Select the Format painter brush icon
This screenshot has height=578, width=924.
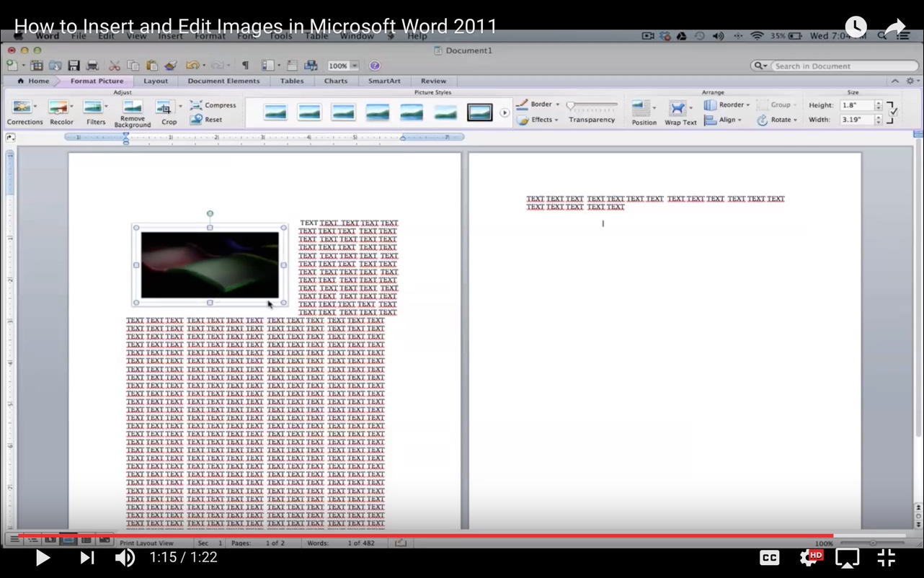pyautogui.click(x=171, y=66)
